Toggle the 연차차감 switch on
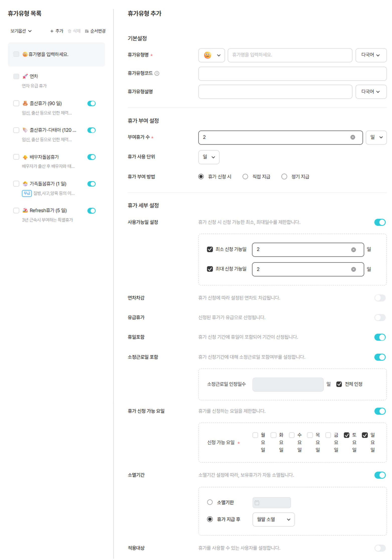392x560 pixels. [379, 298]
